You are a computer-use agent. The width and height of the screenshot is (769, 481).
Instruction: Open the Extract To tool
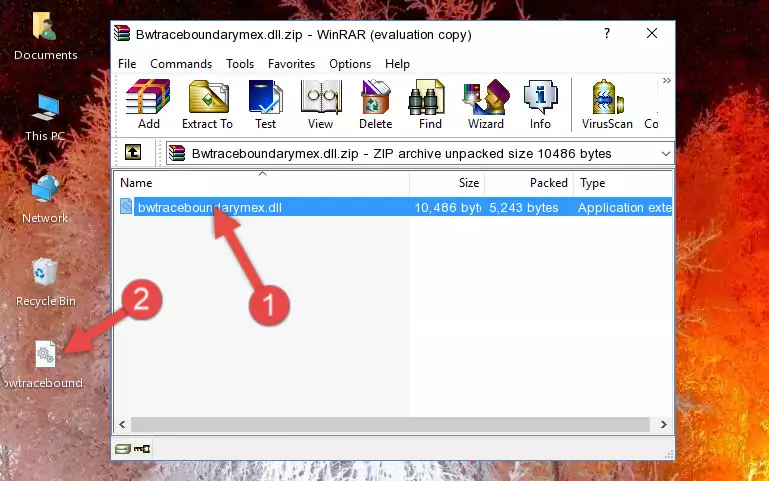coord(207,104)
